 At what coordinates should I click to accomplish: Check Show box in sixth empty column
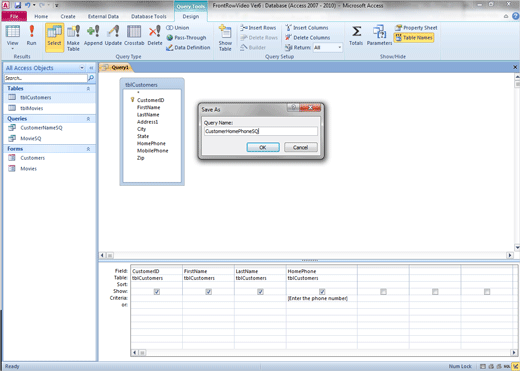[435, 292]
